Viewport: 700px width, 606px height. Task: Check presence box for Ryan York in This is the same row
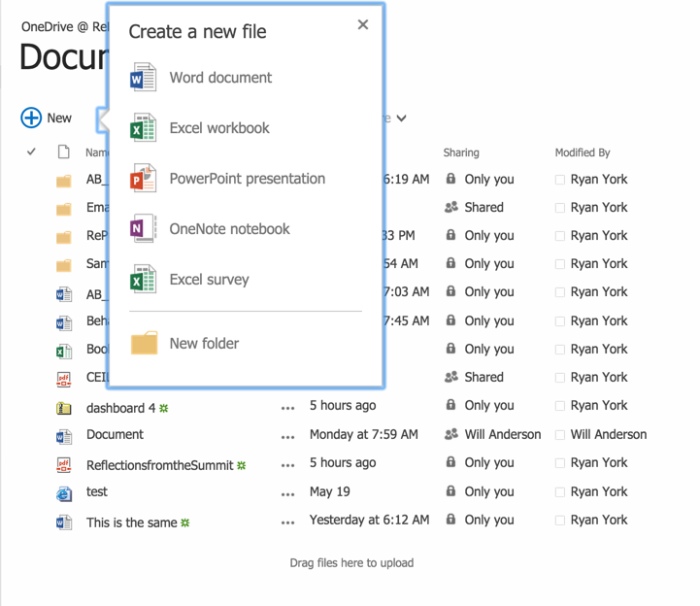[x=559, y=521]
